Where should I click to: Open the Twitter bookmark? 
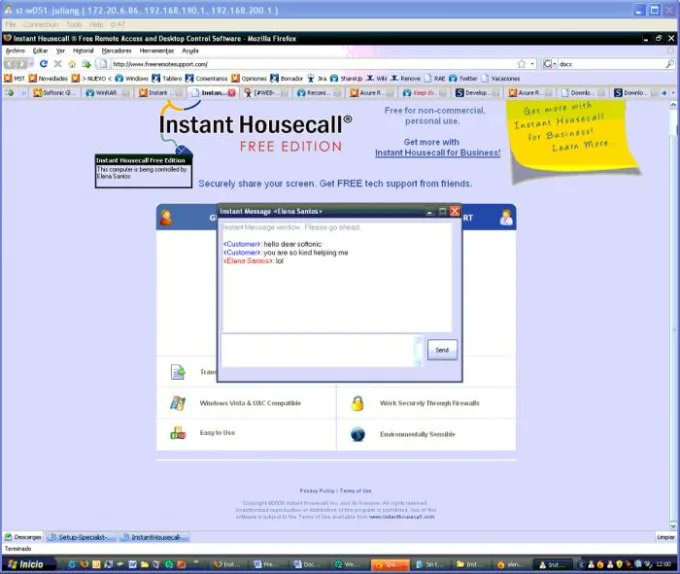463,78
